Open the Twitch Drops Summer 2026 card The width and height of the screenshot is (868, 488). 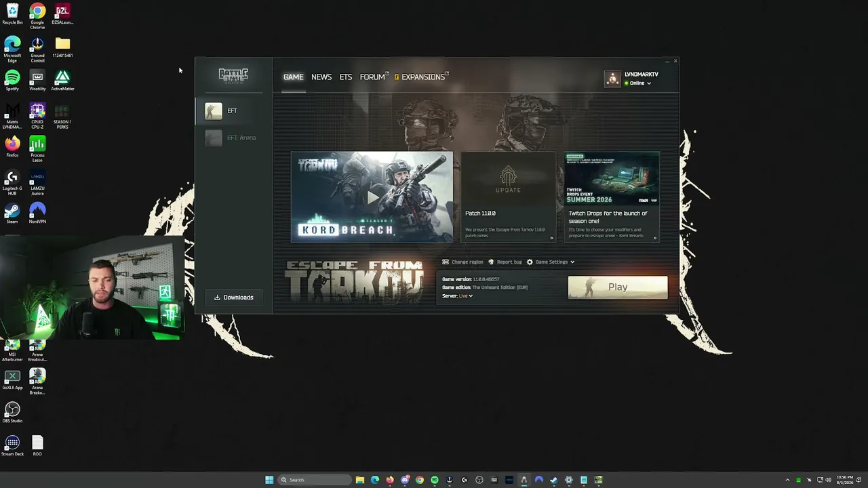pyautogui.click(x=612, y=197)
